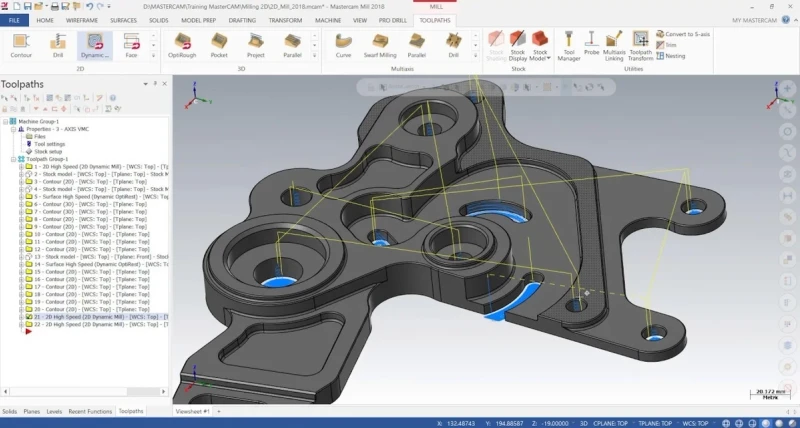Viewport: 800px width, 428px height.
Task: Toggle selection of operation 21 folder
Action: coord(29,317)
